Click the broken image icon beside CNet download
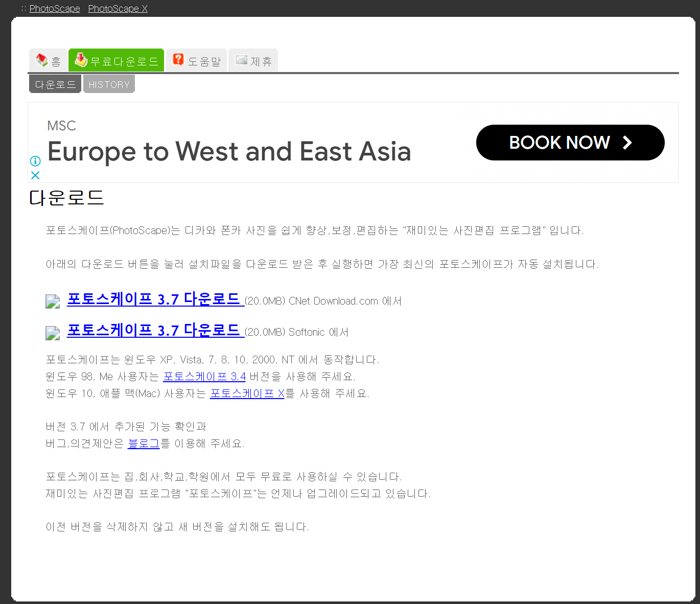 pyautogui.click(x=53, y=301)
